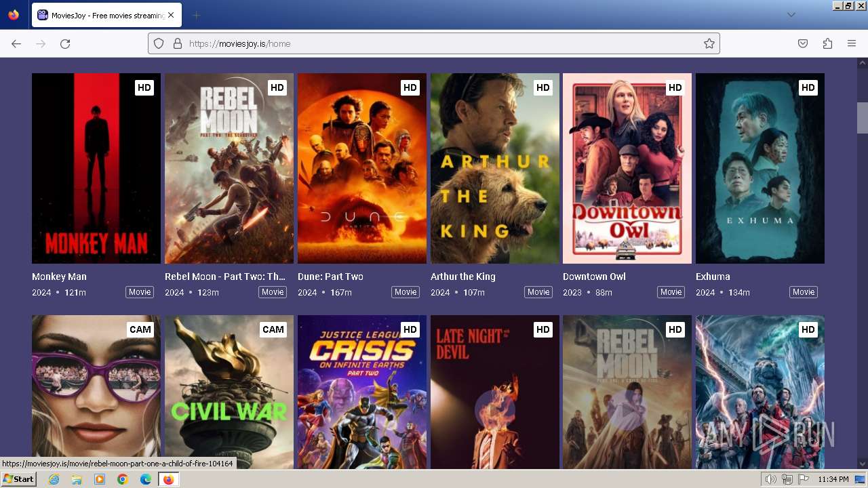Bookmark this page with star icon
868x488 pixels.
point(709,43)
